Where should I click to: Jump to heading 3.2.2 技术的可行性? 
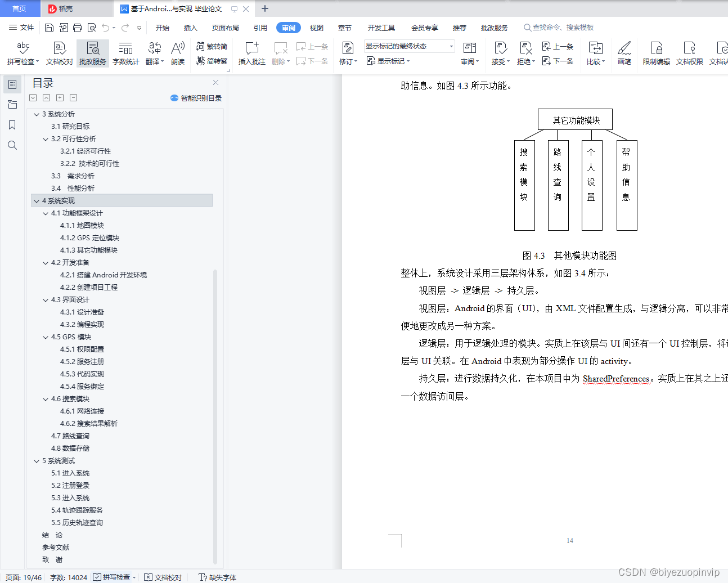click(x=90, y=164)
